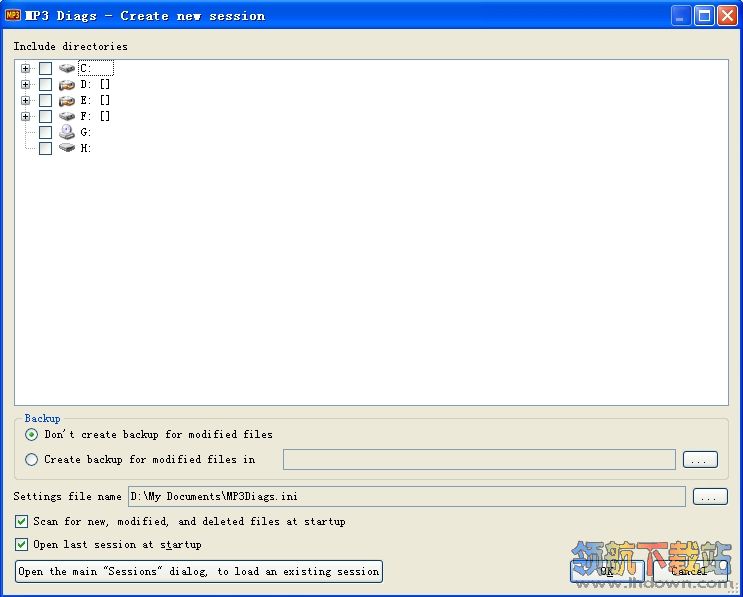Expand the F: drive tree node

[26, 116]
